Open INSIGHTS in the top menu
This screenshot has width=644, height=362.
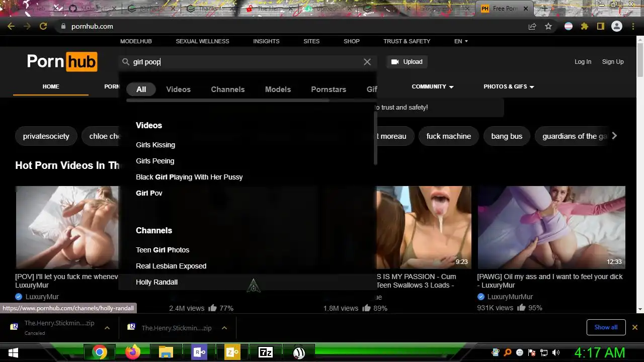266,41
